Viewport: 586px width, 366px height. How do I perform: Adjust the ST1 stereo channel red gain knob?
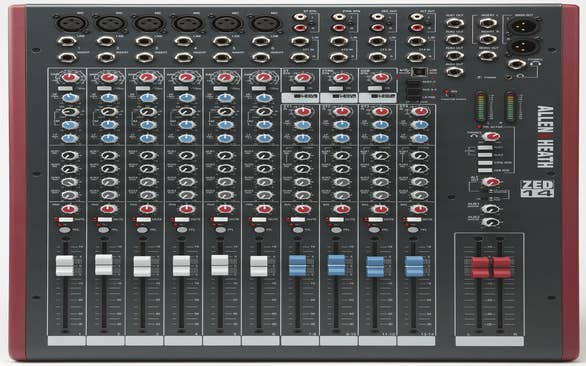303,111
